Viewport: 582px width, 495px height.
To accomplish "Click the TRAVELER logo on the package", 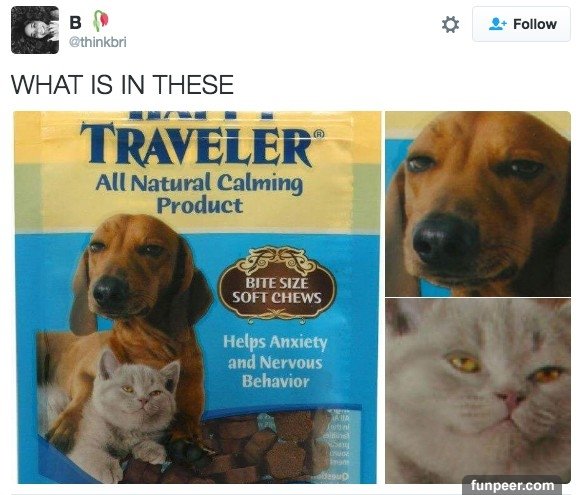I will (197, 145).
